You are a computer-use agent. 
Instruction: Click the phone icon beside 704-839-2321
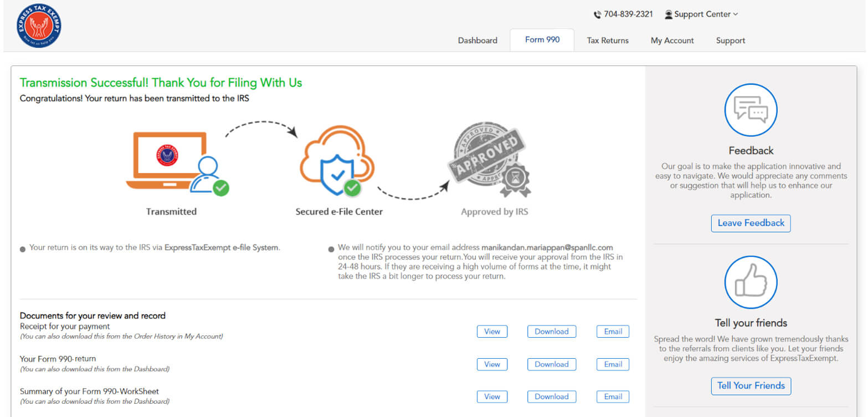(x=597, y=14)
